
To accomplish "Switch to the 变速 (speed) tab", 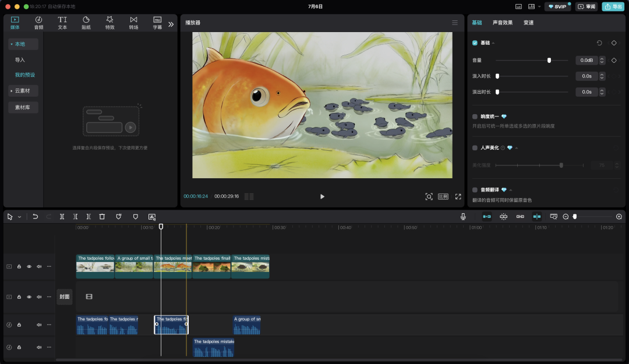I will point(529,23).
